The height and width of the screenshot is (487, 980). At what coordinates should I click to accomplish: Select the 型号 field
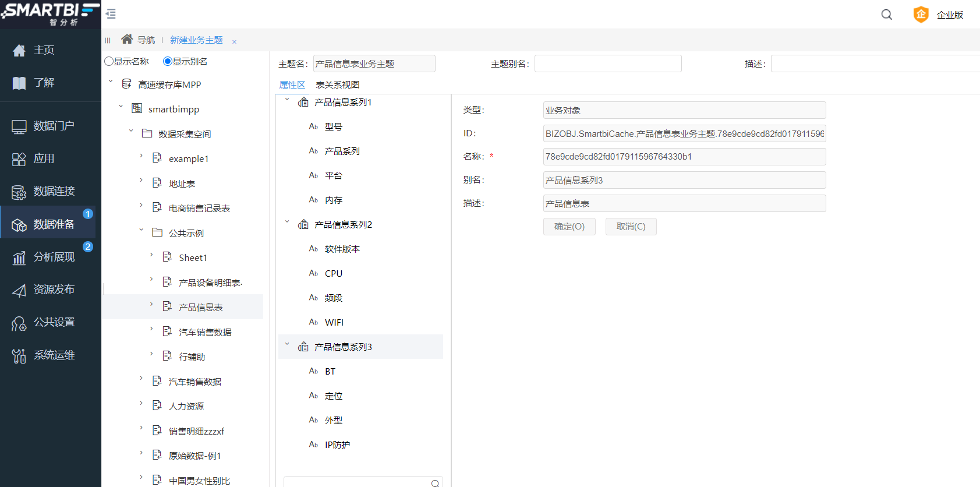click(334, 126)
